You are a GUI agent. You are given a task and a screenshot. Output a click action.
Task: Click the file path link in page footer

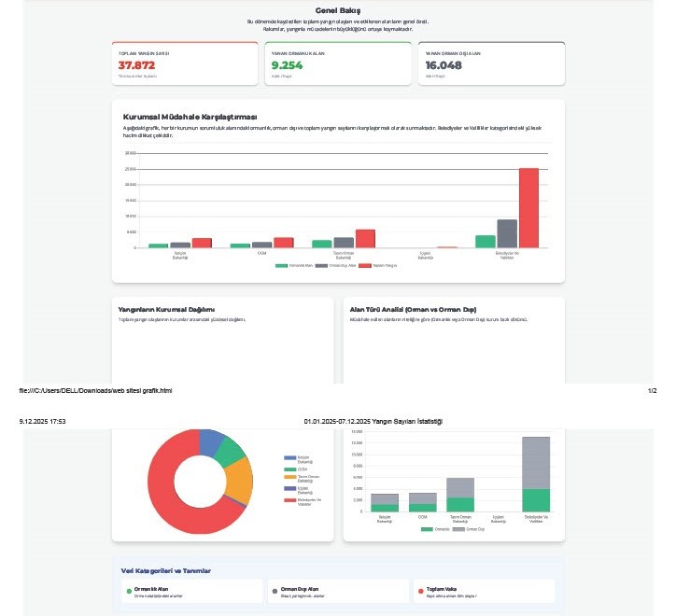point(95,390)
